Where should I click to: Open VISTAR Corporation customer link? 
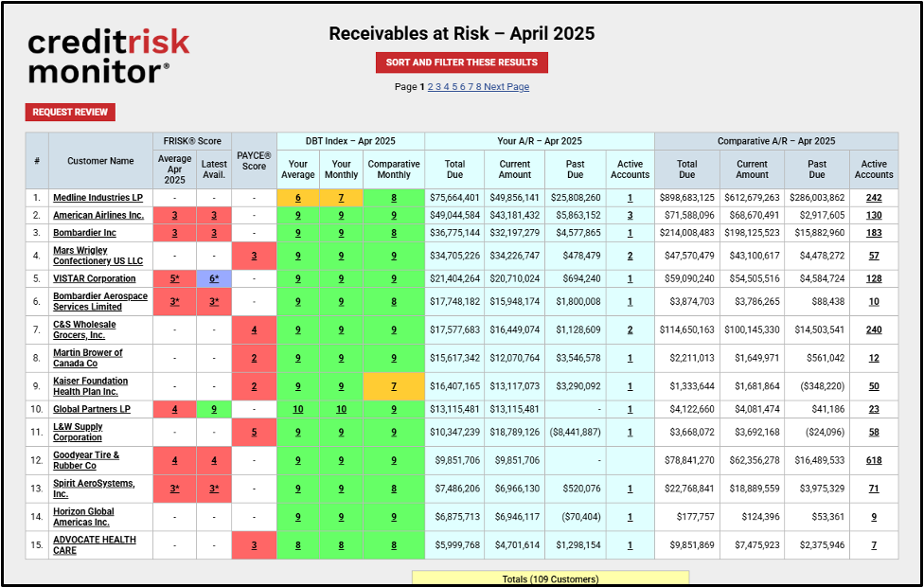(x=95, y=278)
